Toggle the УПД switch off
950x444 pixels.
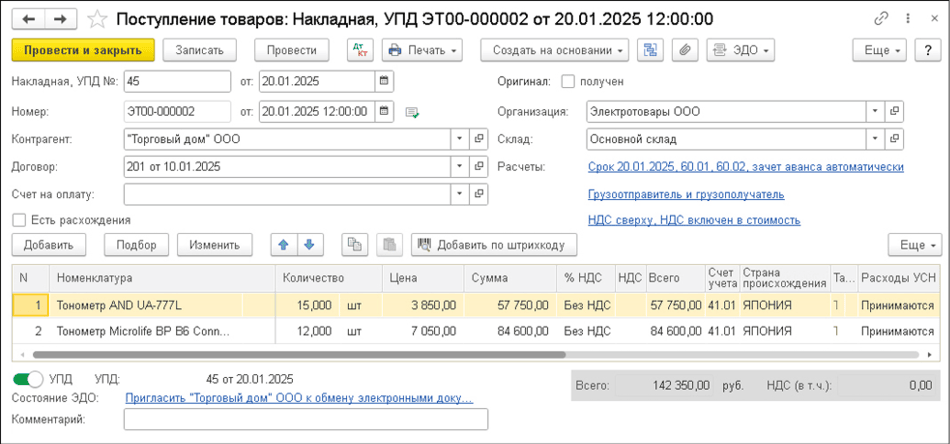point(28,379)
